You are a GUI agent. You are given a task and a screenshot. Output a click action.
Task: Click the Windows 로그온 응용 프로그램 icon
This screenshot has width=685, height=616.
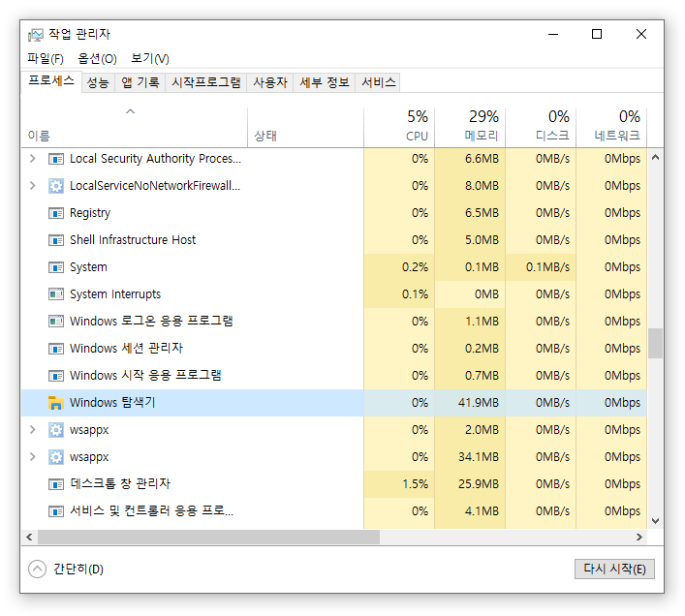tap(56, 322)
